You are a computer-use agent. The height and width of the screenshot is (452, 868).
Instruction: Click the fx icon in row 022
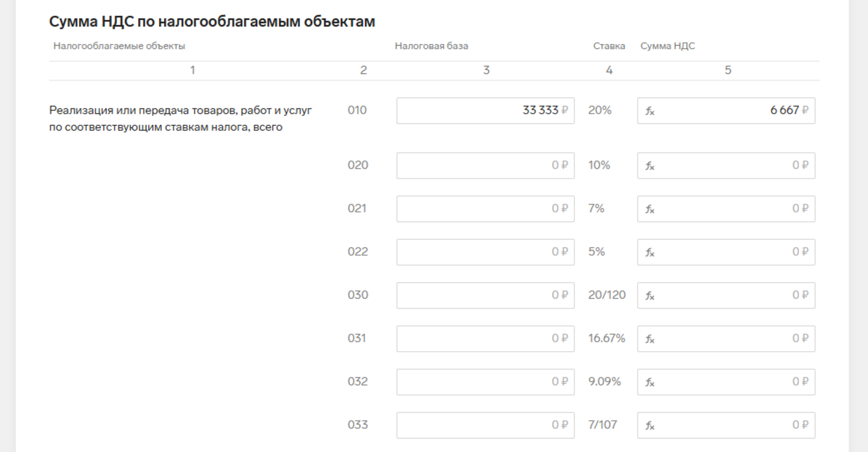pos(650,252)
